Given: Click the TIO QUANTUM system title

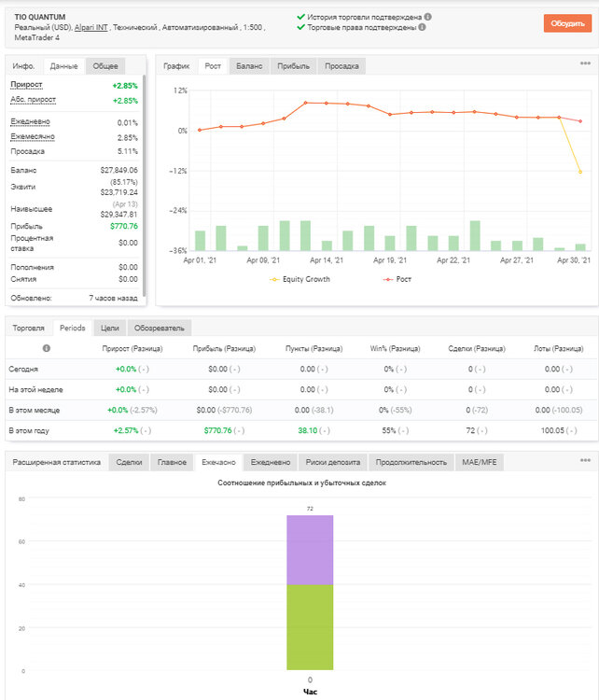Looking at the screenshot, I should point(40,17).
